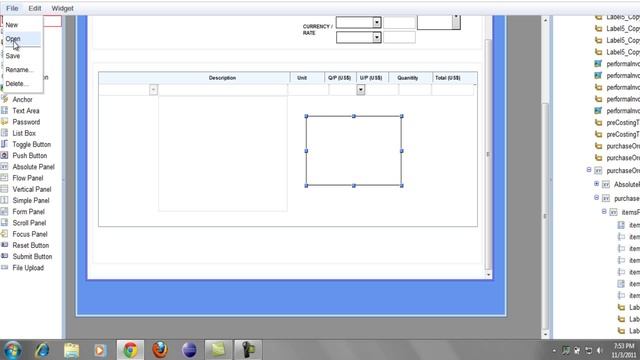Click the upper rate text field

pos(399,22)
